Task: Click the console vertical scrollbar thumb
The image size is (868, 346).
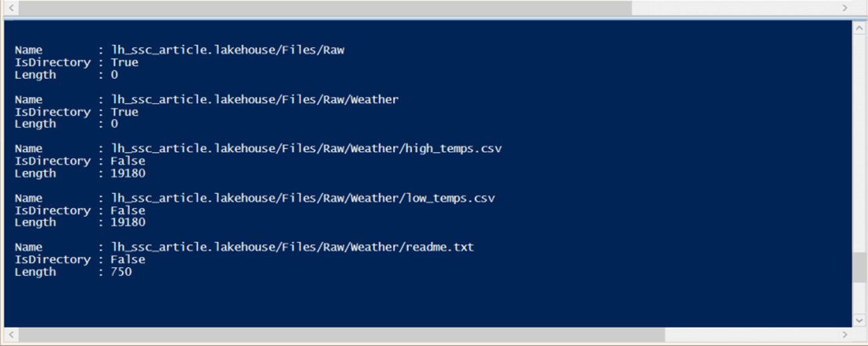Action: click(859, 267)
